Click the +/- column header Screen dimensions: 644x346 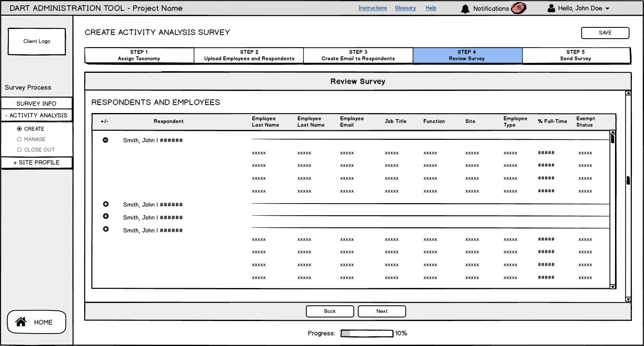point(105,122)
